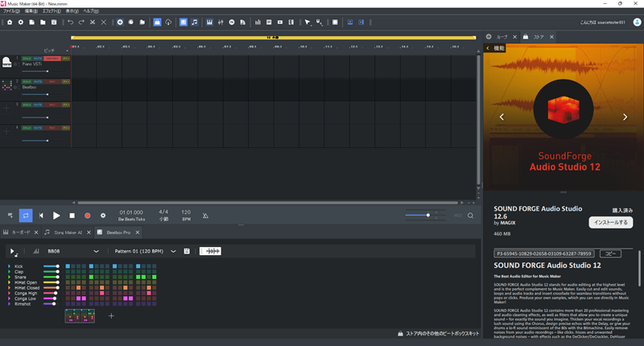This screenshot has height=346, width=644.
Task: Show next store banner arrow
Action: [x=625, y=117]
